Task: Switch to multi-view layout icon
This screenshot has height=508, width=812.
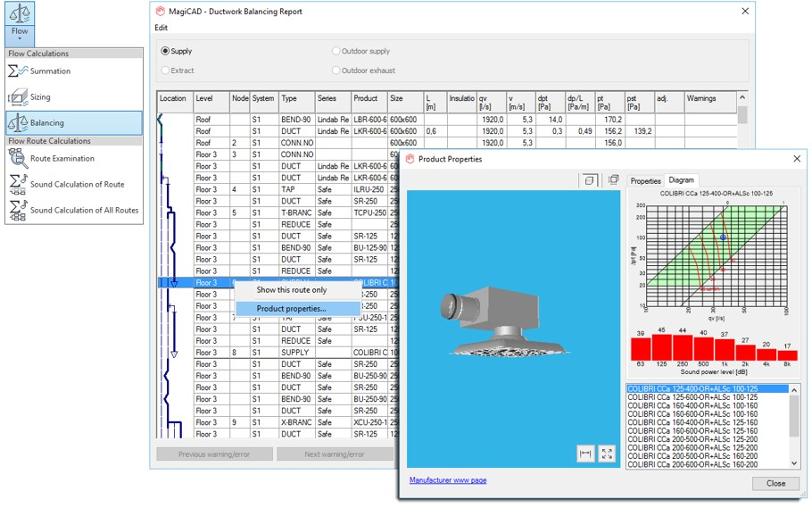Action: coord(613,180)
